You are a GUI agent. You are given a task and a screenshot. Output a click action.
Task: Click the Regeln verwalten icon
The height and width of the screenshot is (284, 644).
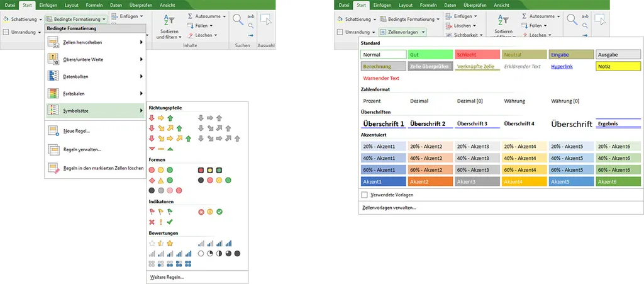[x=54, y=150]
